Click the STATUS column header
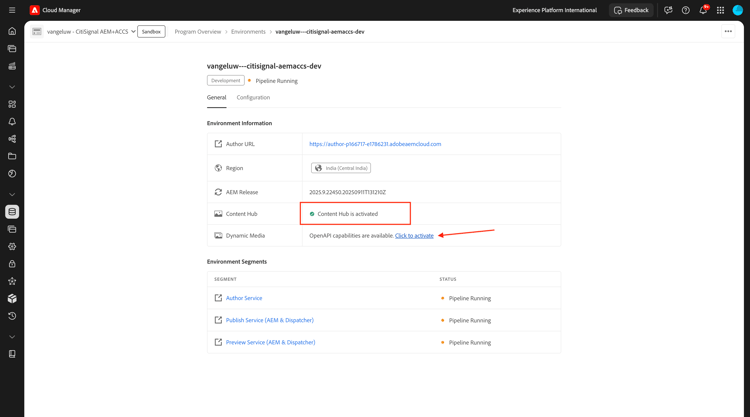 [448, 279]
